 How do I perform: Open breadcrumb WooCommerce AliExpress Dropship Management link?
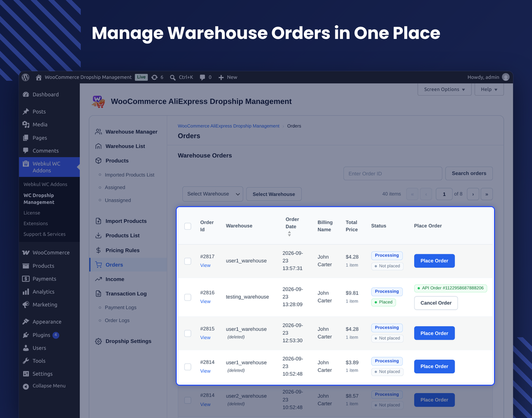(x=228, y=126)
